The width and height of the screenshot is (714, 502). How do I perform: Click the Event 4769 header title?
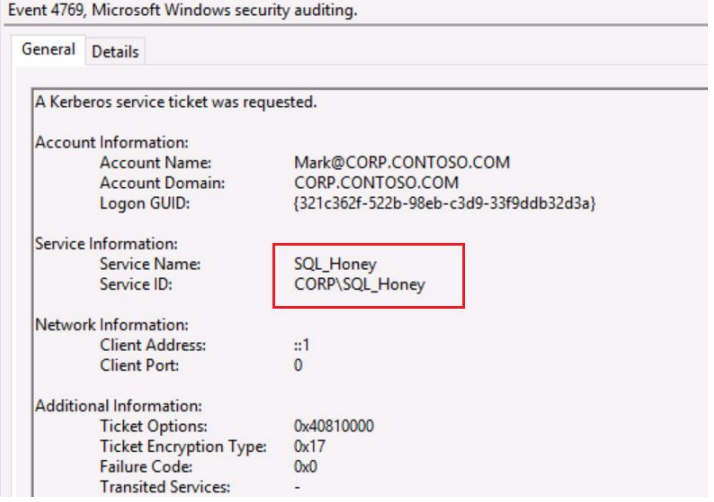tap(180, 12)
